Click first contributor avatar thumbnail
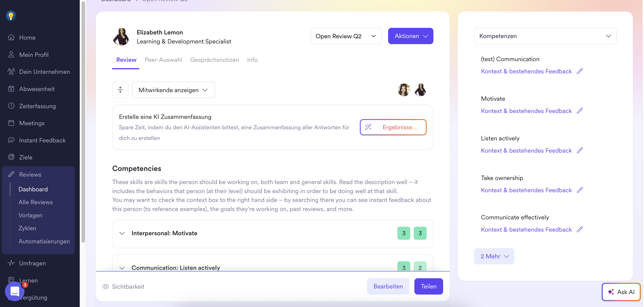 pyautogui.click(x=404, y=90)
